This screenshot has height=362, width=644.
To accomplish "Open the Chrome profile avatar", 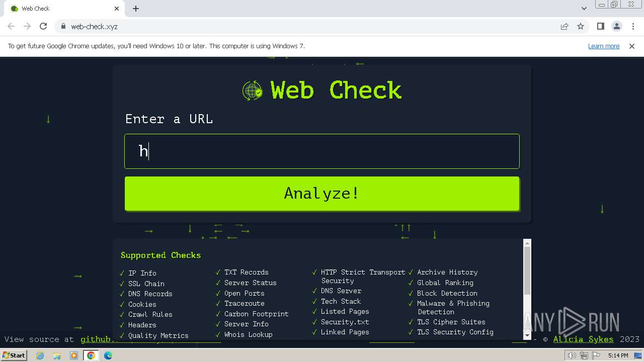I will (617, 26).
